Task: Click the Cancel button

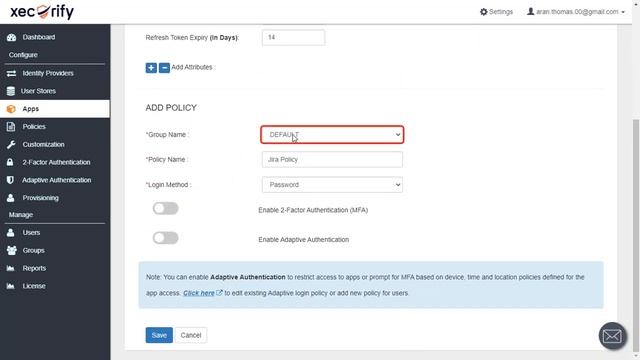Action: tap(191, 335)
